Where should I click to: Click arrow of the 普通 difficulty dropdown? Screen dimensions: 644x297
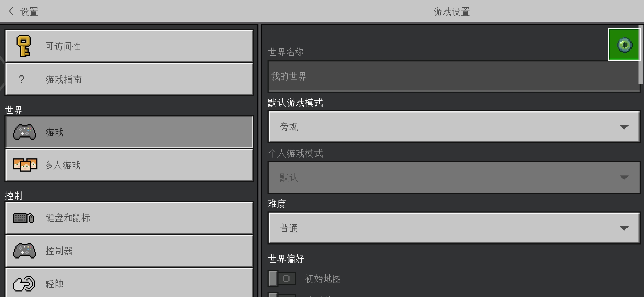pos(624,228)
